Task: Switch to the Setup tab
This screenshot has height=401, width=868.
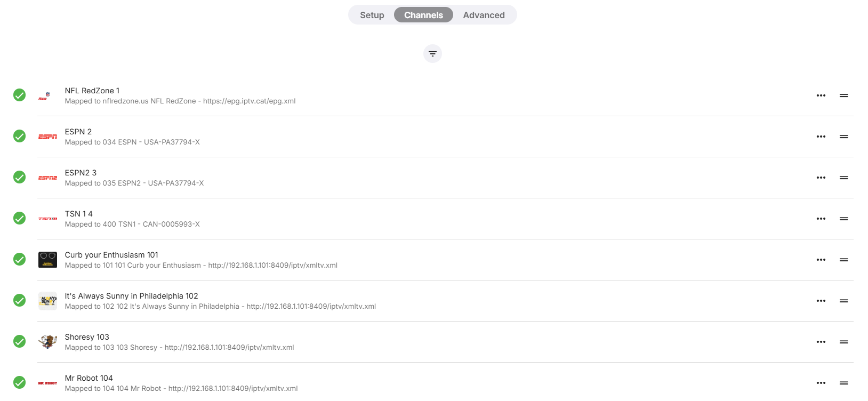Action: point(372,15)
